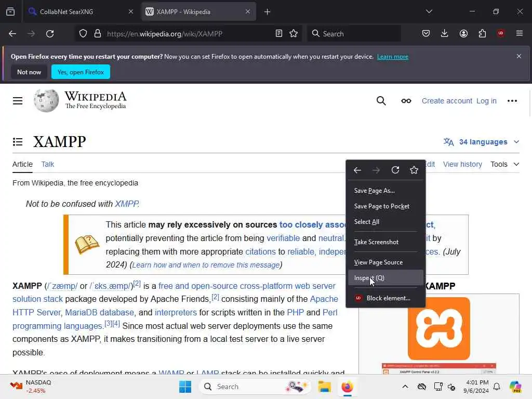Open Wikipedia main sidebar menu icon
This screenshot has height=399, width=532.
[18, 101]
